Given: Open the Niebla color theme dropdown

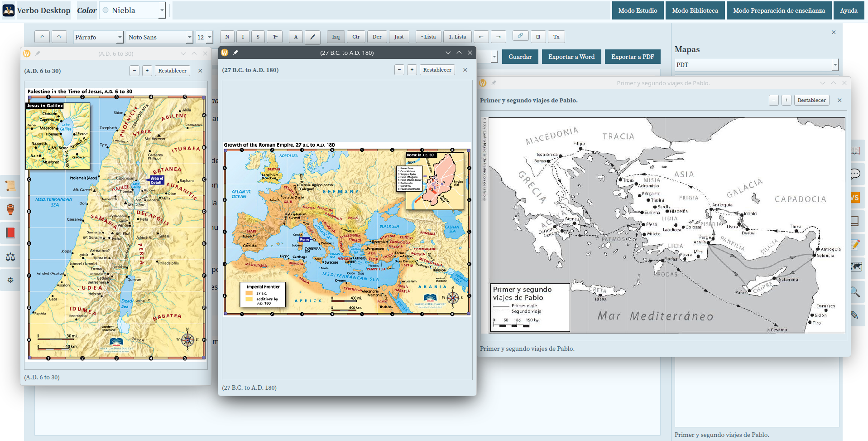Looking at the screenshot, I should 132,10.
